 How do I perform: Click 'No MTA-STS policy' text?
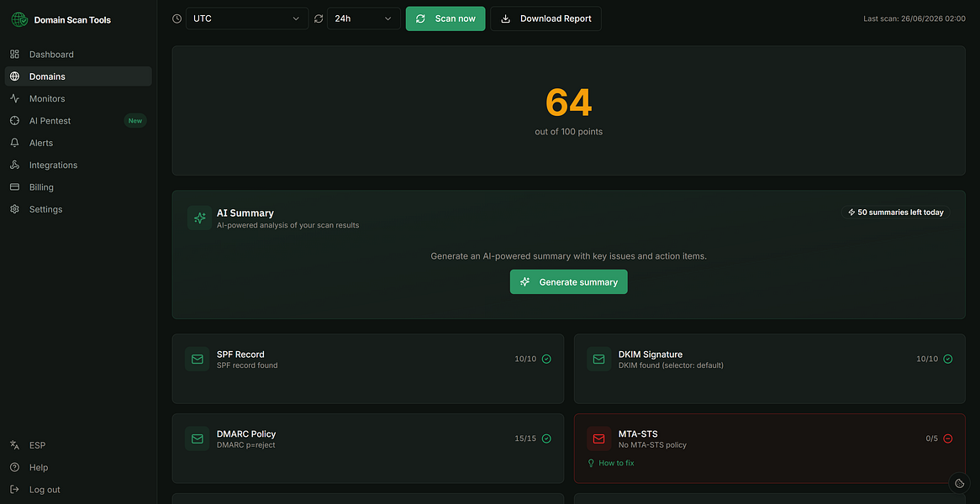(x=652, y=445)
